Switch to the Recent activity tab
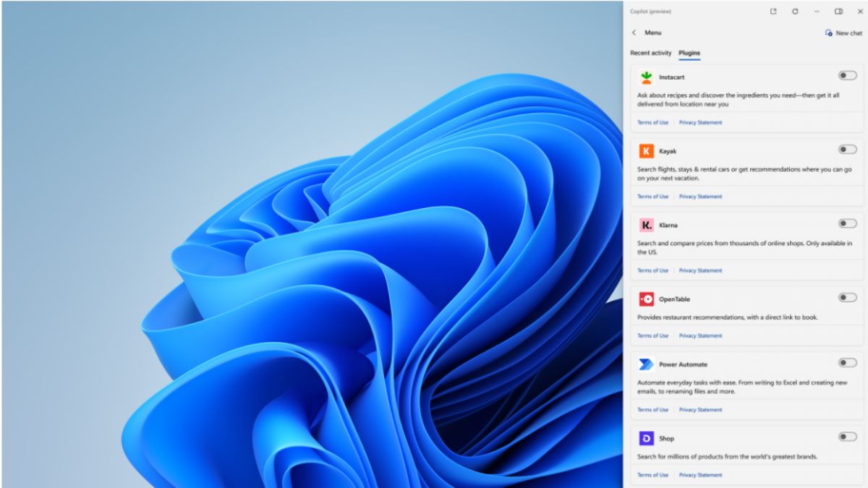The height and width of the screenshot is (488, 868). [650, 53]
